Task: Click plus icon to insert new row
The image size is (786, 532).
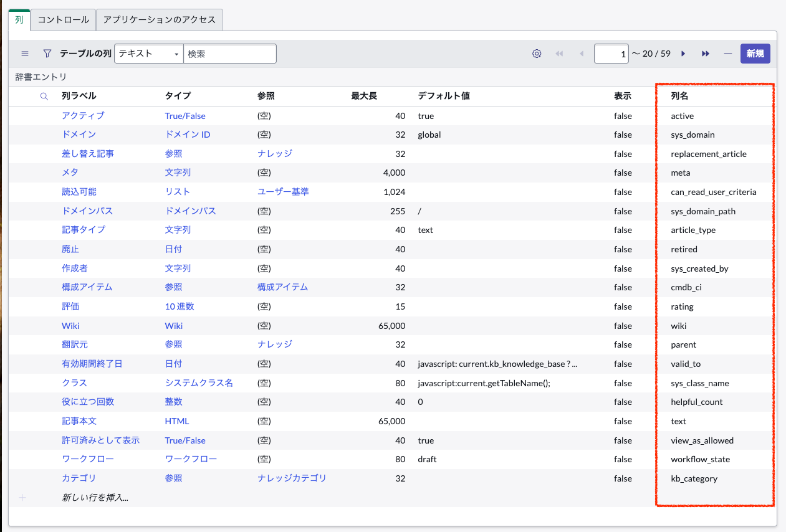Action: click(x=22, y=498)
